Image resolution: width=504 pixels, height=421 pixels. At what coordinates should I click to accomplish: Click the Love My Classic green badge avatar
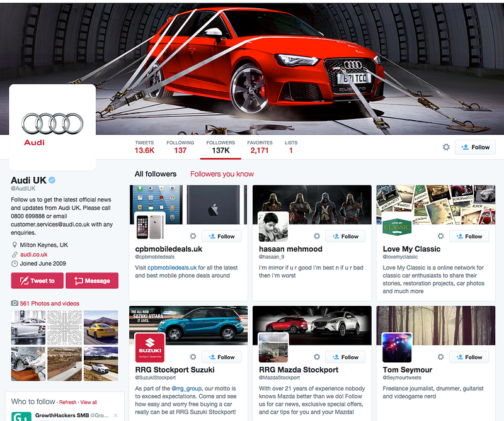coord(397,227)
